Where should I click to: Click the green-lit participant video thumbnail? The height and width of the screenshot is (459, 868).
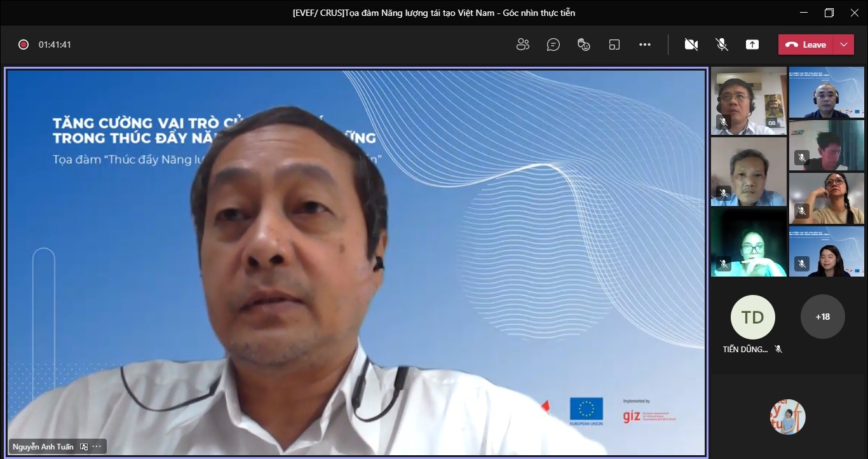[749, 243]
